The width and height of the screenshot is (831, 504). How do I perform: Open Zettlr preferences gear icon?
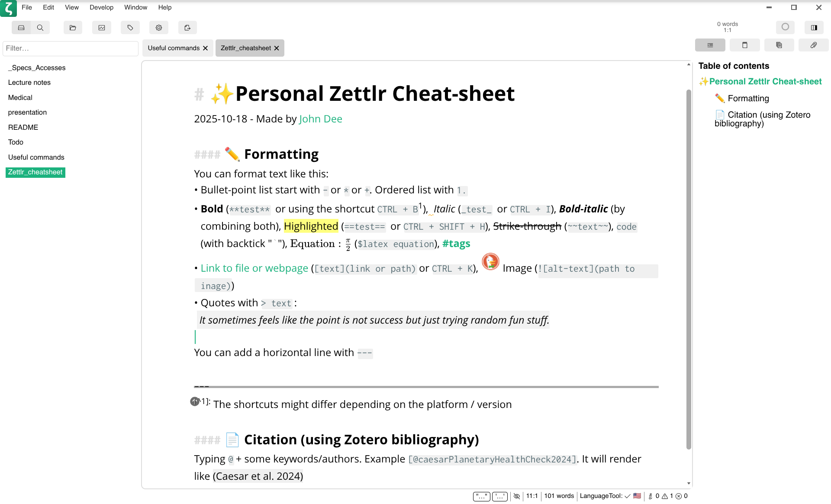tap(159, 27)
